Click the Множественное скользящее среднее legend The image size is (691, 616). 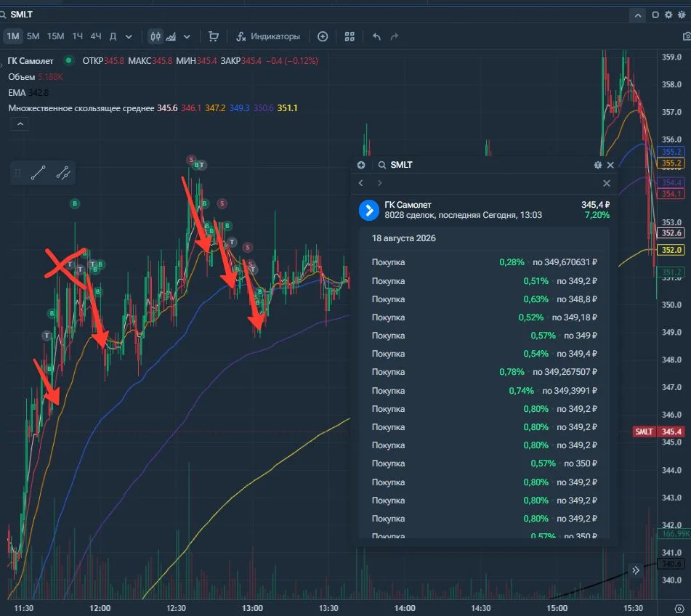pyautogui.click(x=81, y=108)
